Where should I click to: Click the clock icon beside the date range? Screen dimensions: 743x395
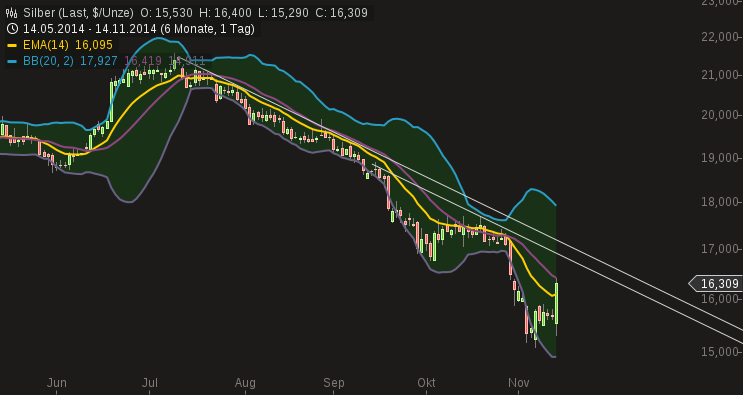13,29
